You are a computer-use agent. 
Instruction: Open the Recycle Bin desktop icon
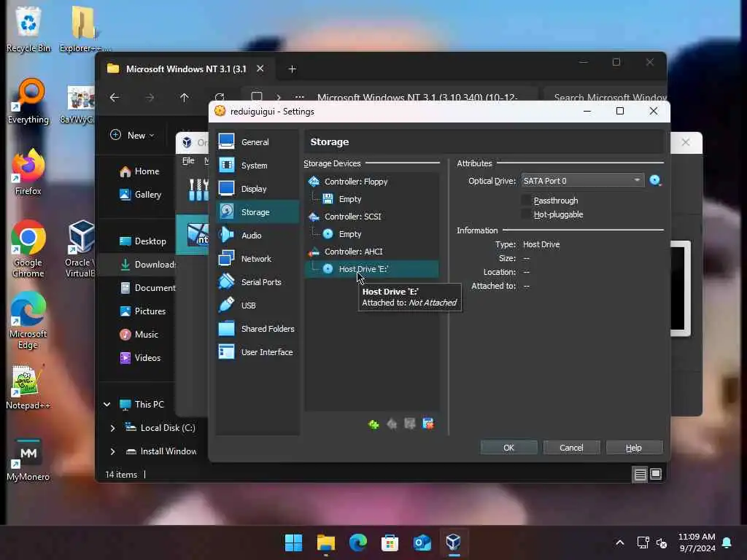[28, 29]
